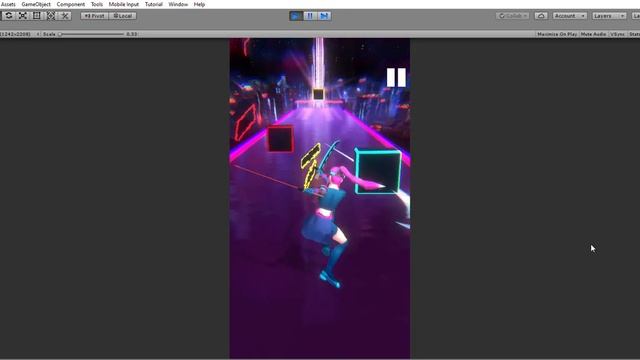Viewport: 640px width, 360px height.
Task: Click the red neon cube in game
Action: coord(280,139)
